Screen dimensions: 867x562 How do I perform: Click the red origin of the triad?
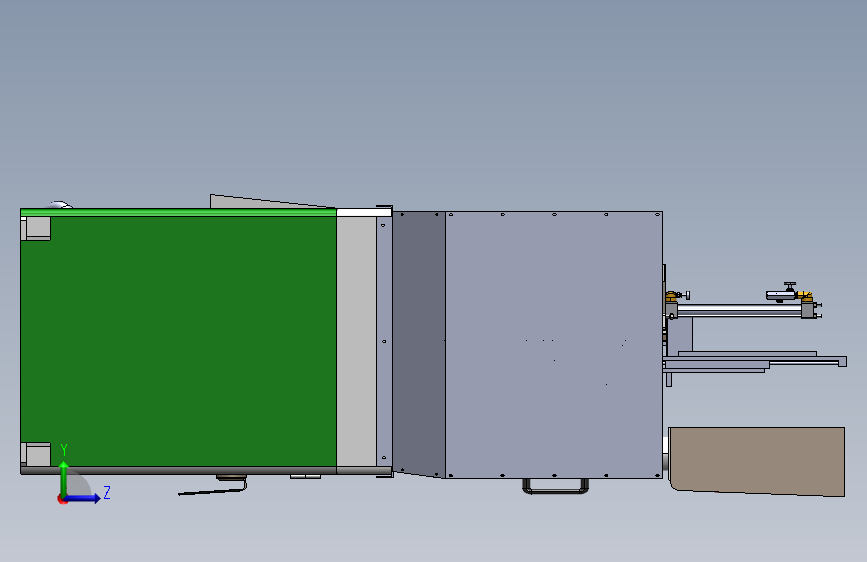tap(62, 499)
